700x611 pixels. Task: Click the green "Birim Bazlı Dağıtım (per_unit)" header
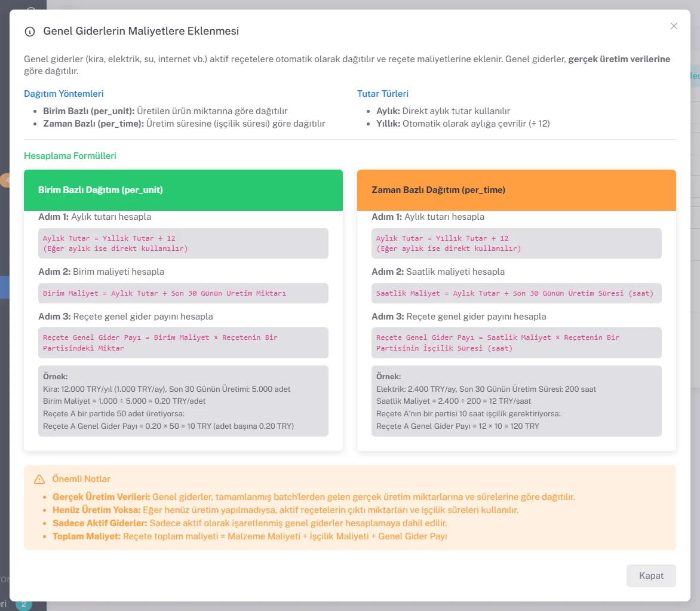[x=183, y=190]
